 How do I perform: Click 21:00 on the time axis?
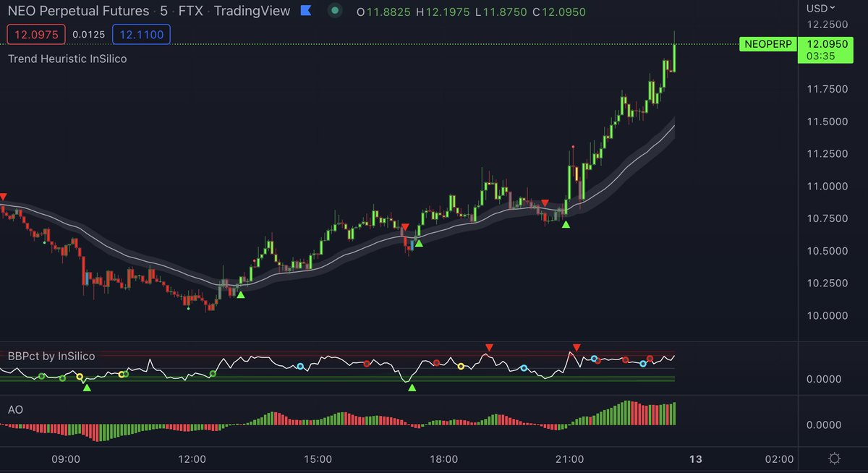(569, 459)
